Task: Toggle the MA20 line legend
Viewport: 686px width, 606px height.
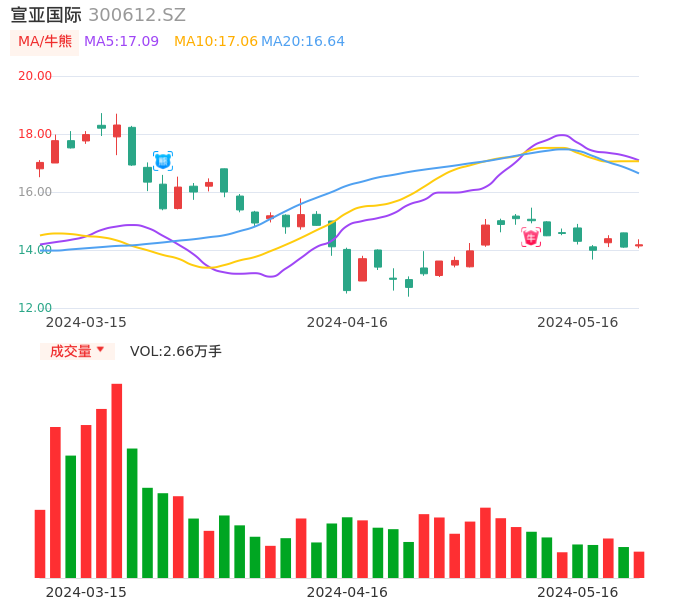Action: coord(303,42)
